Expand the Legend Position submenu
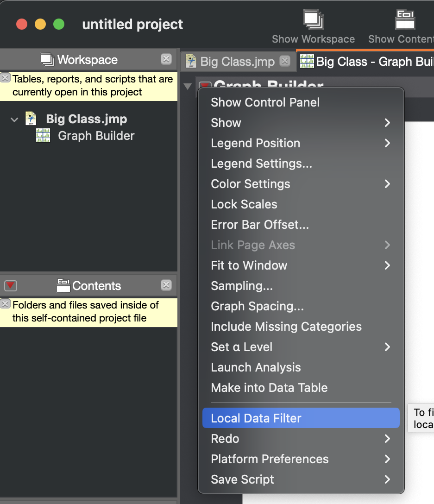 (255, 143)
